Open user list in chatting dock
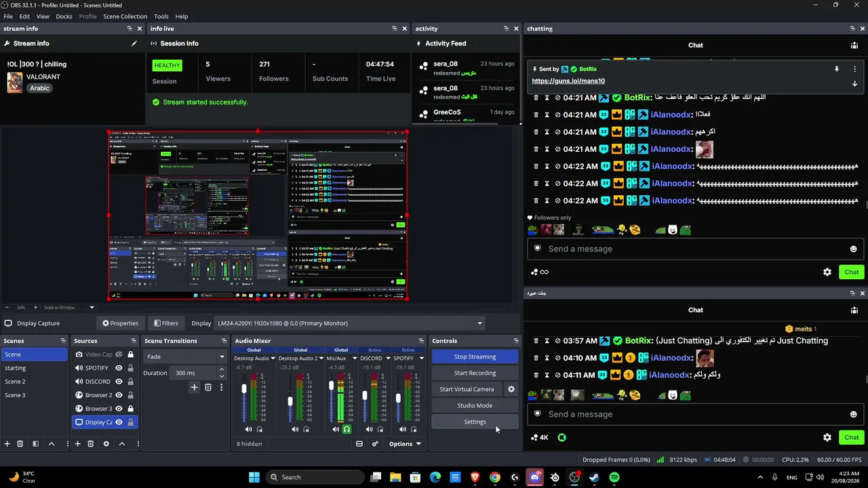 tap(854, 45)
